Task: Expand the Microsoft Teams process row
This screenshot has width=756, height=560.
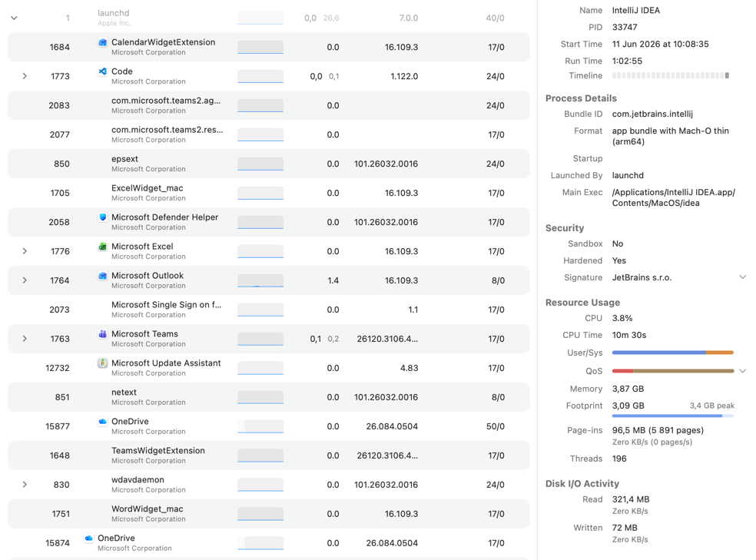Action: coord(25,339)
